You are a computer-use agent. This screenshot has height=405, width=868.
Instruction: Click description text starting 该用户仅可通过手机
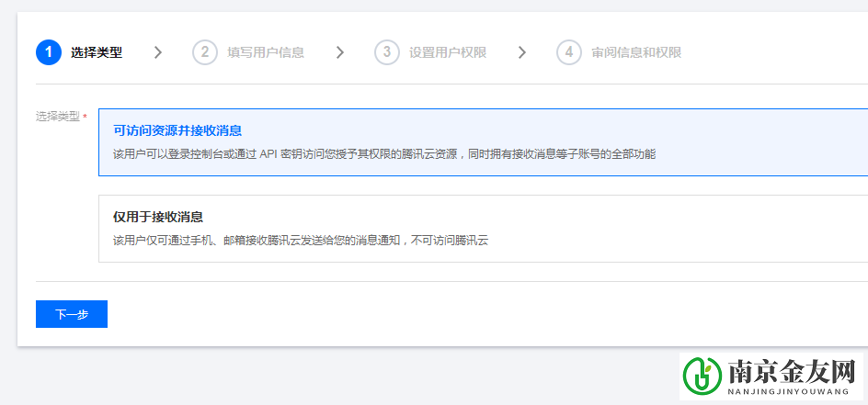click(x=301, y=241)
